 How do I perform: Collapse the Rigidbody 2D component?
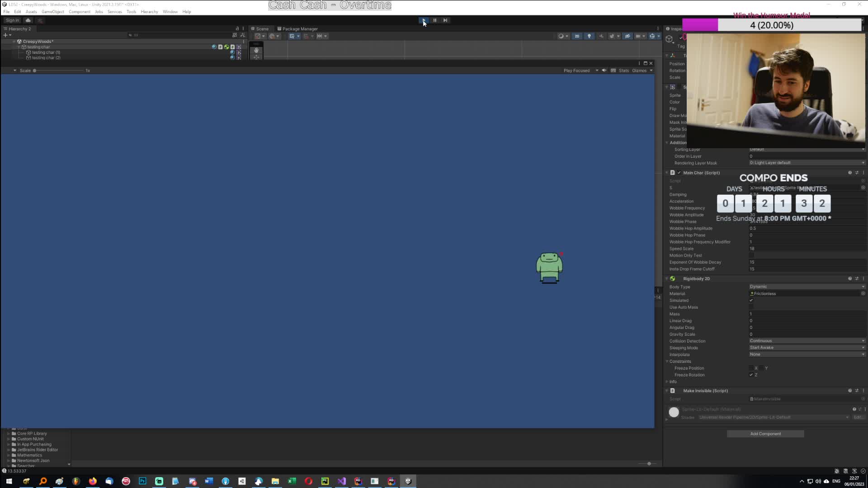(x=667, y=279)
